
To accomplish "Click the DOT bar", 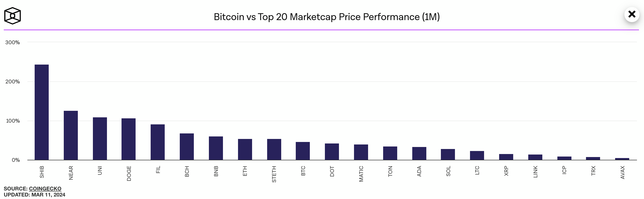I will [332, 152].
